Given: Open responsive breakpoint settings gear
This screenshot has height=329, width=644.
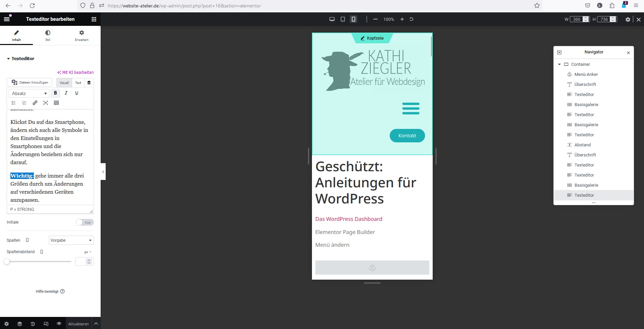Looking at the screenshot, I should tap(628, 19).
